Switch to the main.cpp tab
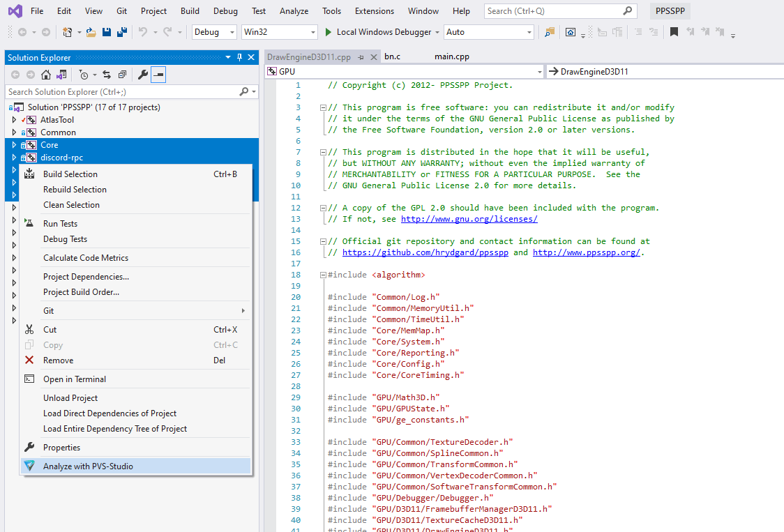 [451, 56]
